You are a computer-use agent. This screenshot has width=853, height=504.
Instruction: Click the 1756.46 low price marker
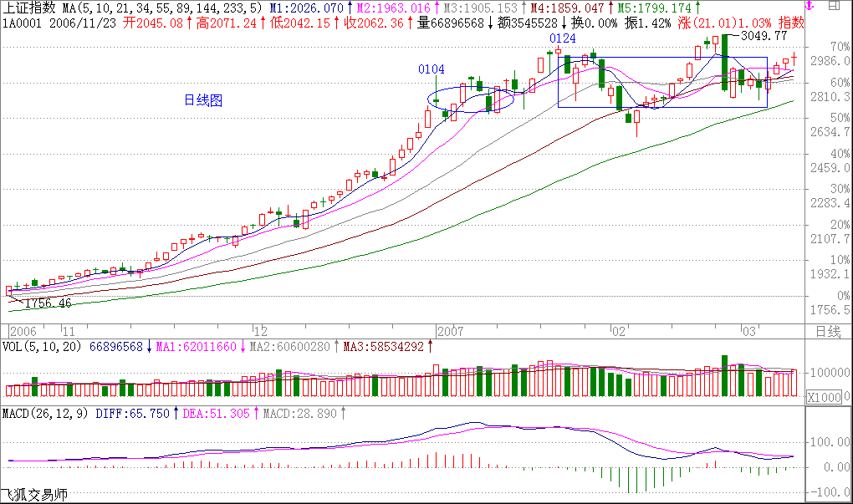pos(47,303)
